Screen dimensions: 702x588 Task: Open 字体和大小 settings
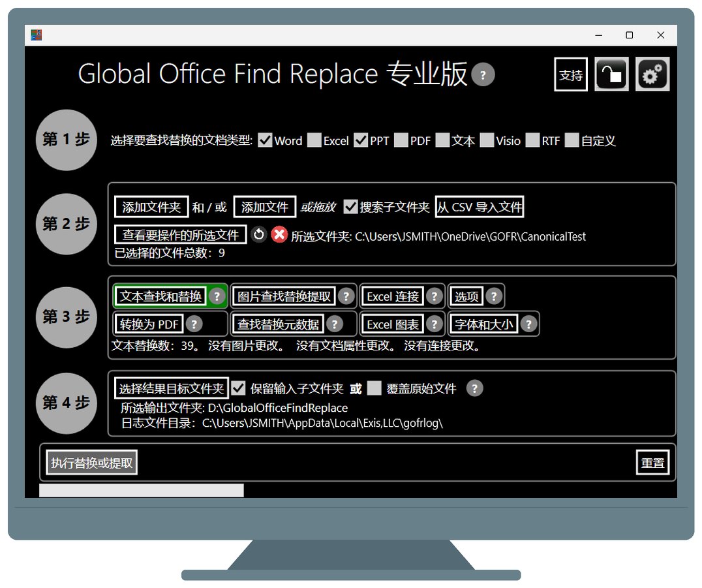point(484,324)
